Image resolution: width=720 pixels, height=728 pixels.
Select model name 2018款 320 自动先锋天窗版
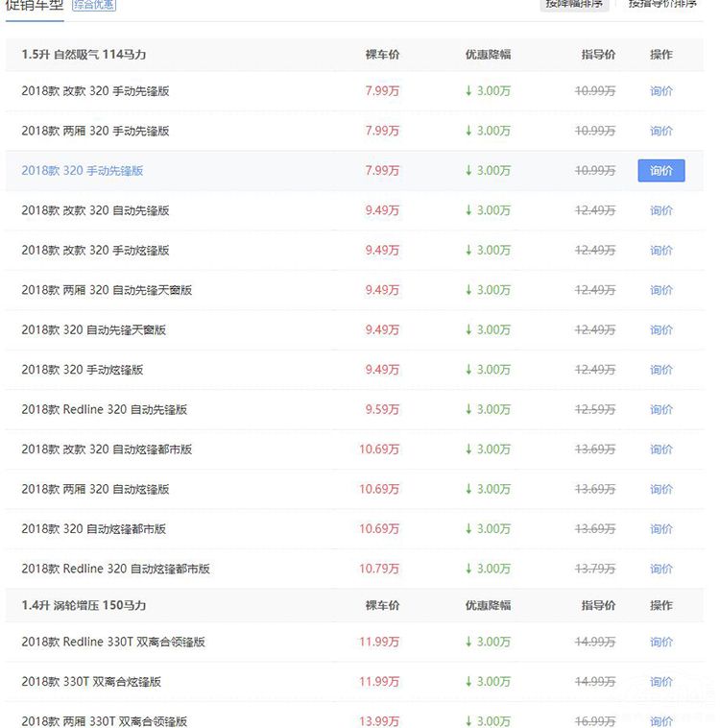point(94,330)
